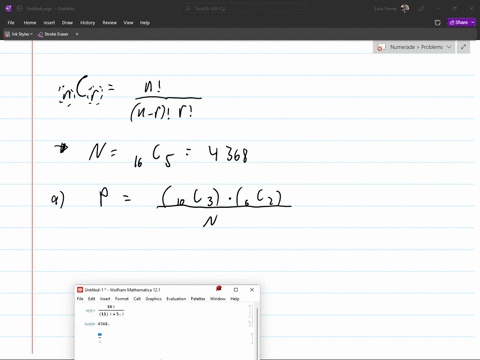Screen dimensions: 480x360
Task: Click the OneNote app logo icon
Action: [x=9, y=9]
